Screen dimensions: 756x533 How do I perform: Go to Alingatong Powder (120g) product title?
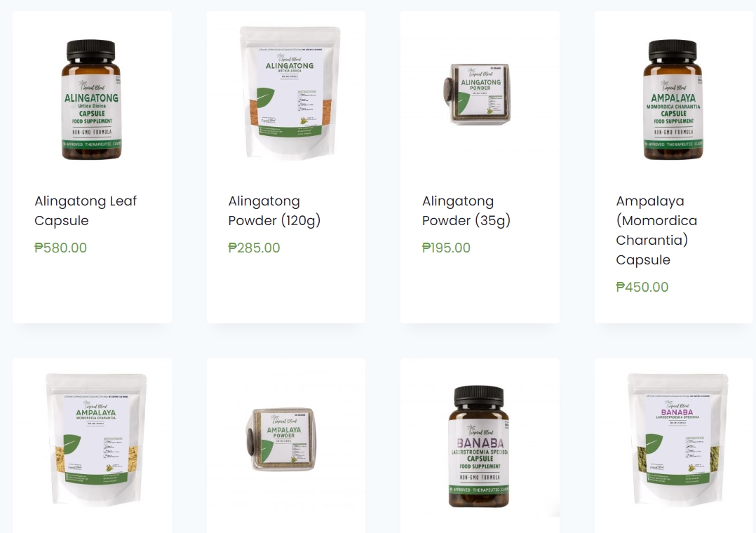click(x=274, y=211)
